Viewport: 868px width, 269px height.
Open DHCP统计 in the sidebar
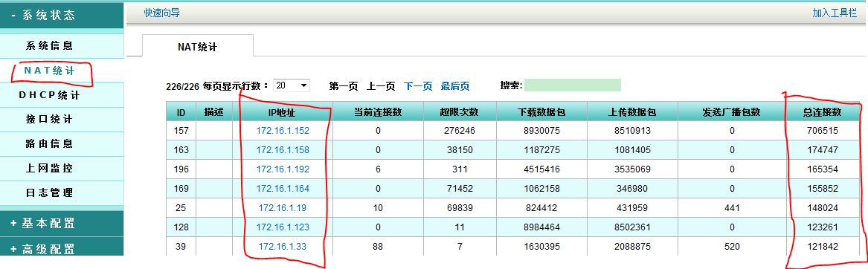(x=49, y=95)
